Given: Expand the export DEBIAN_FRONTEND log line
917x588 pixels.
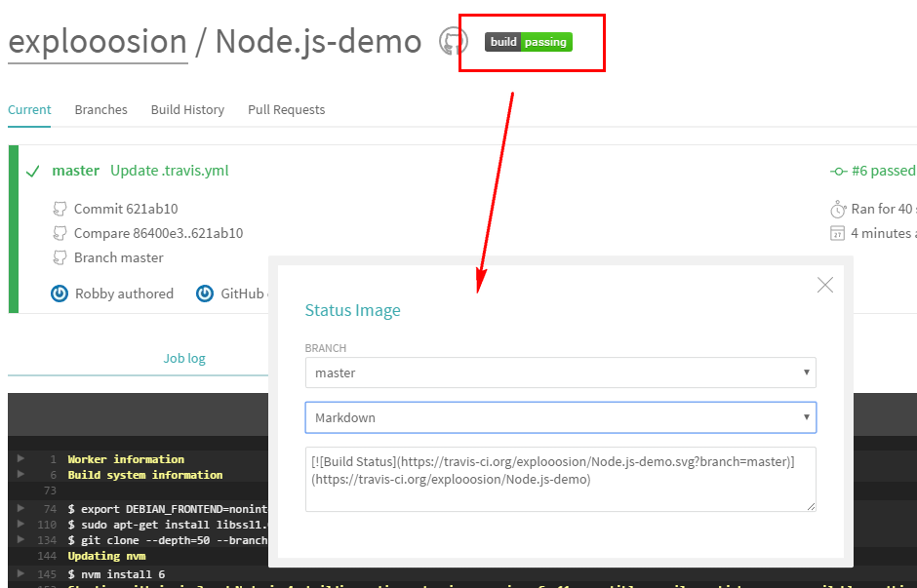Looking at the screenshot, I should pyautogui.click(x=20, y=508).
